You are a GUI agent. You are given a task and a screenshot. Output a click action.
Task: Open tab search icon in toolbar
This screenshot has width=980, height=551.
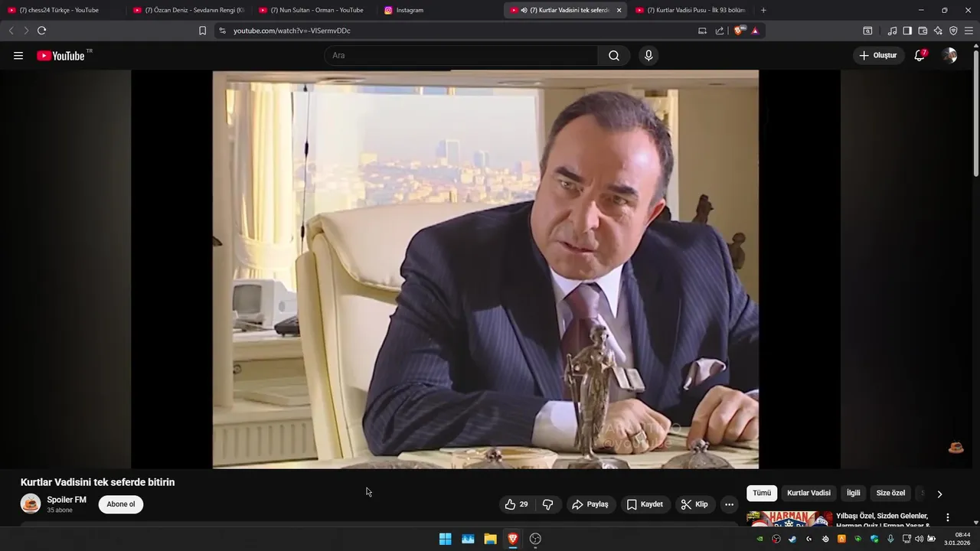coord(867,31)
